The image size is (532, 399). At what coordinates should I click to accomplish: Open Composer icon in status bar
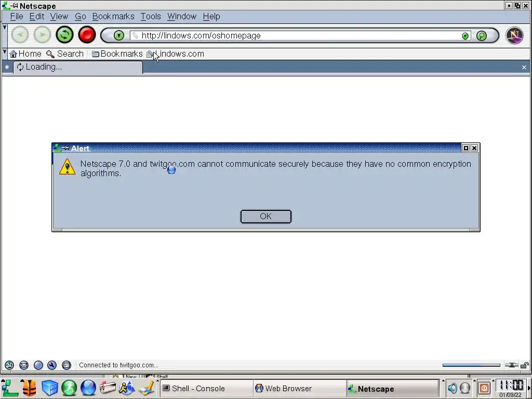52,365
